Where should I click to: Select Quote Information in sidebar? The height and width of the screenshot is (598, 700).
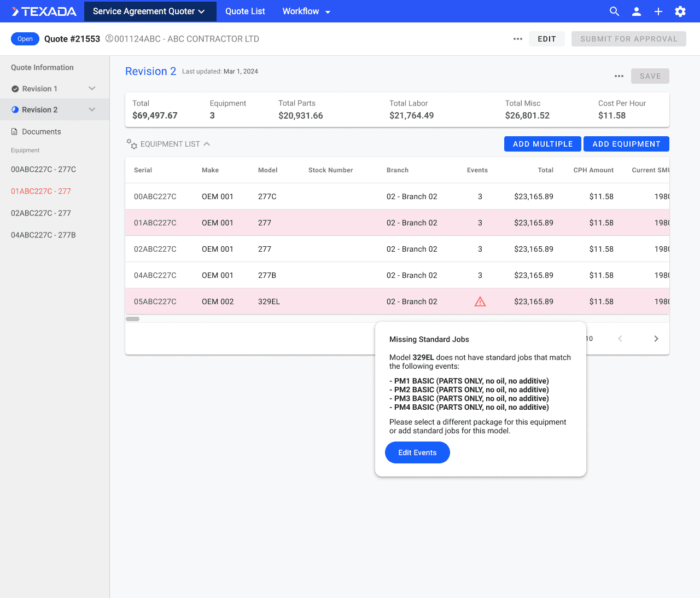42,67
